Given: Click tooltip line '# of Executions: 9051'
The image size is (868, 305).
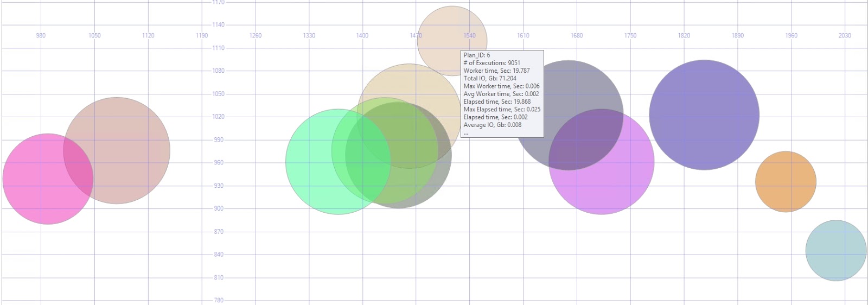Looking at the screenshot, I should (492, 63).
